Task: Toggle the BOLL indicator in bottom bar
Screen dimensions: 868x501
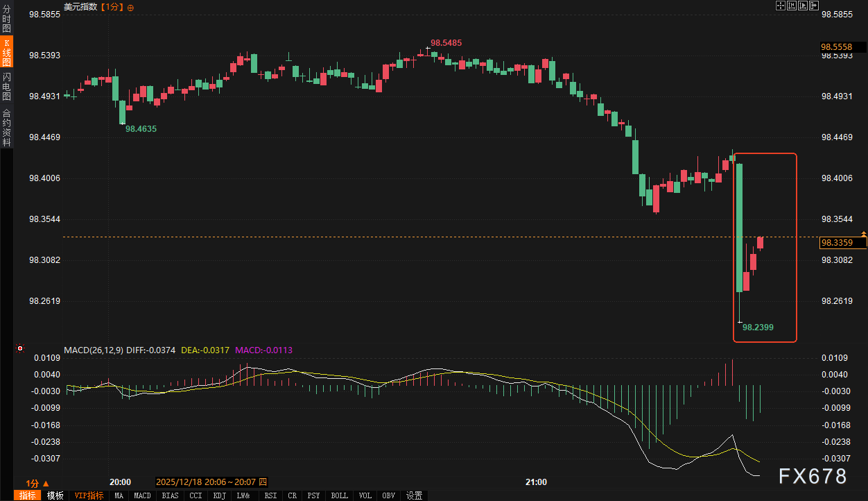Action: (x=339, y=495)
